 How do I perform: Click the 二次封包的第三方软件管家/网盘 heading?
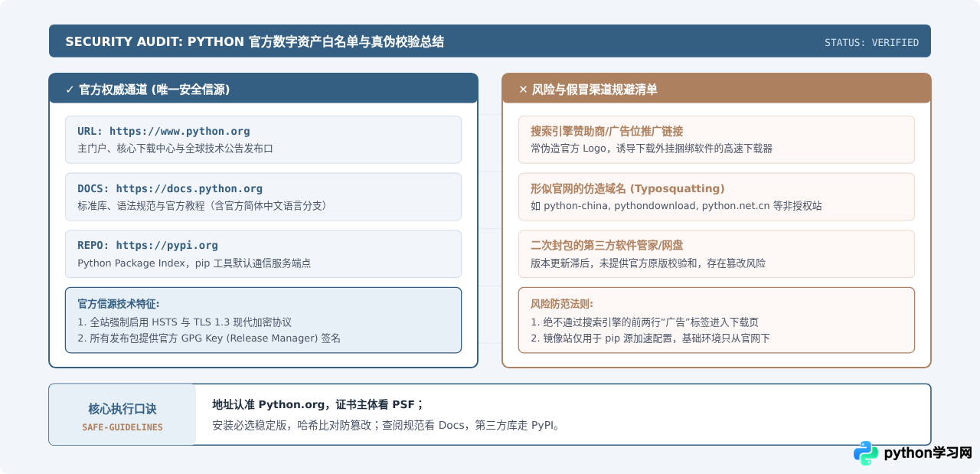coord(607,245)
